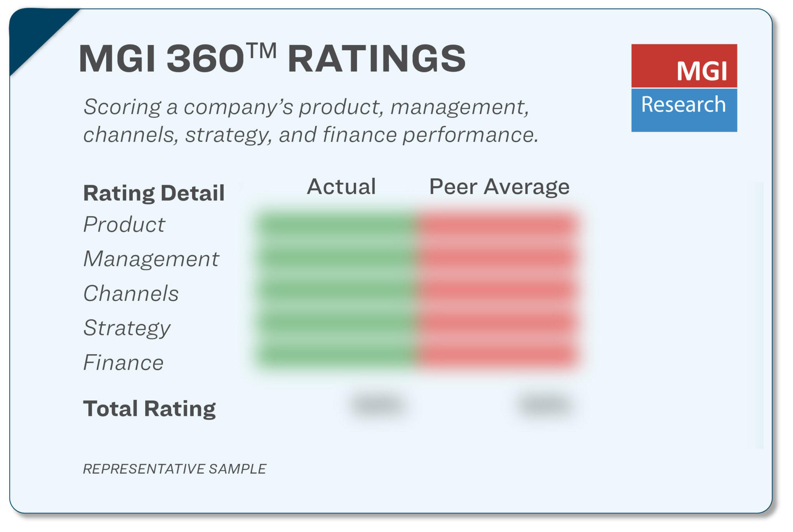Select the Management rating row label
Screen dimensions: 793x532
[x=151, y=259]
